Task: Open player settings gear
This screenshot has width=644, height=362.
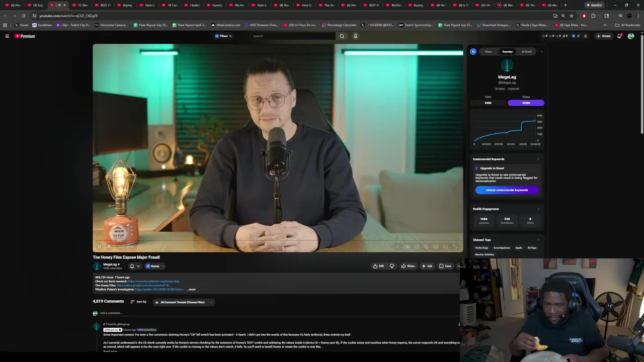Action: tap(426, 247)
